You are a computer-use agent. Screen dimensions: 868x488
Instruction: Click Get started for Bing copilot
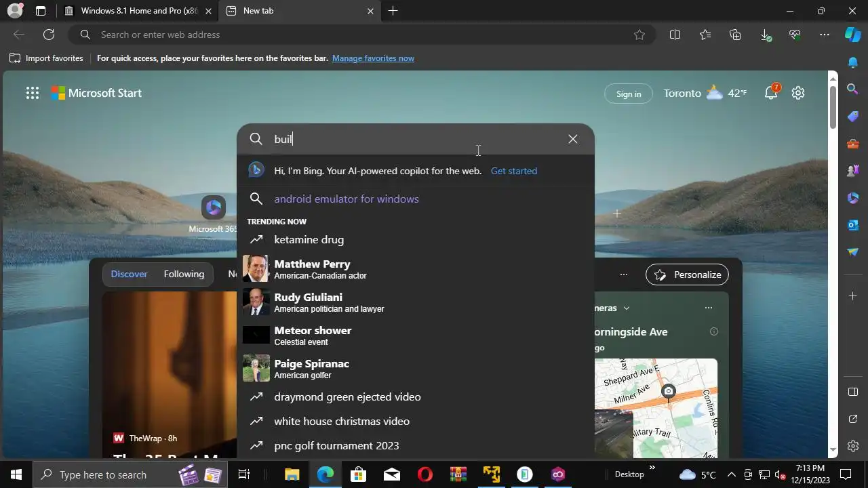click(514, 171)
